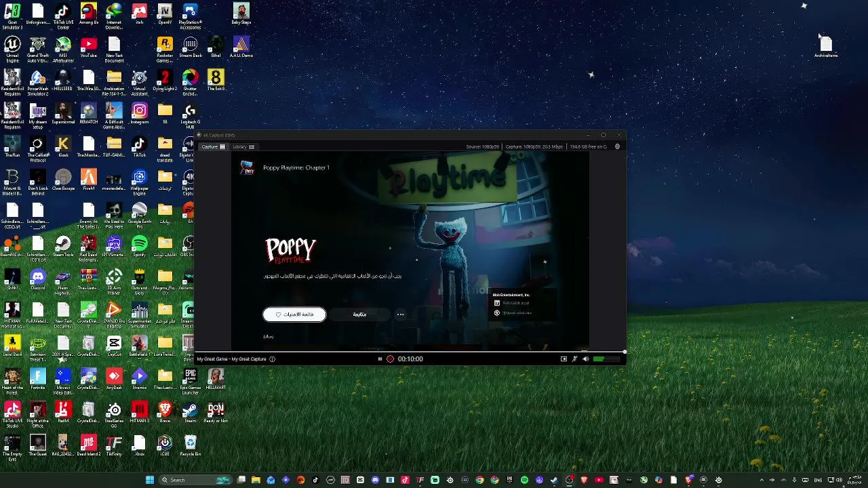The image size is (868, 488).
Task: Select the FiveM desktop icon
Action: [x=88, y=180]
